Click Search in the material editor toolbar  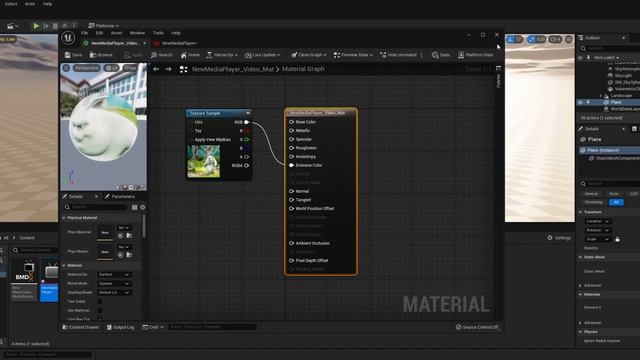point(162,55)
